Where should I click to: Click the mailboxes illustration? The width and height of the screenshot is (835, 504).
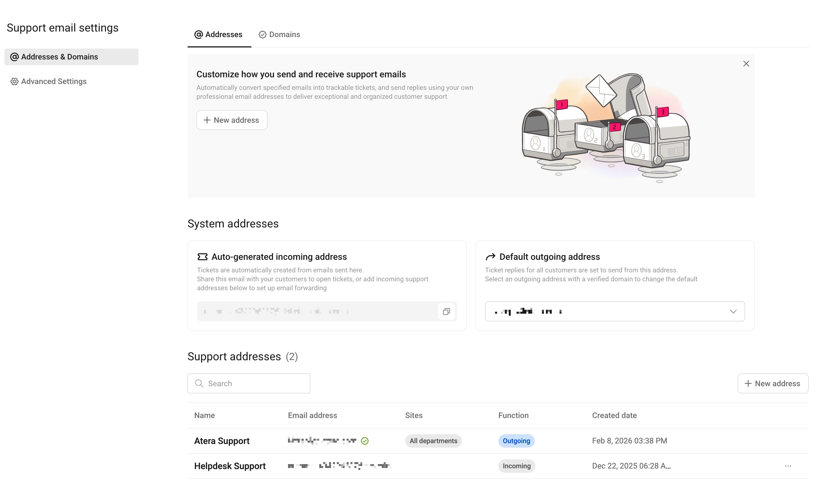(x=606, y=128)
